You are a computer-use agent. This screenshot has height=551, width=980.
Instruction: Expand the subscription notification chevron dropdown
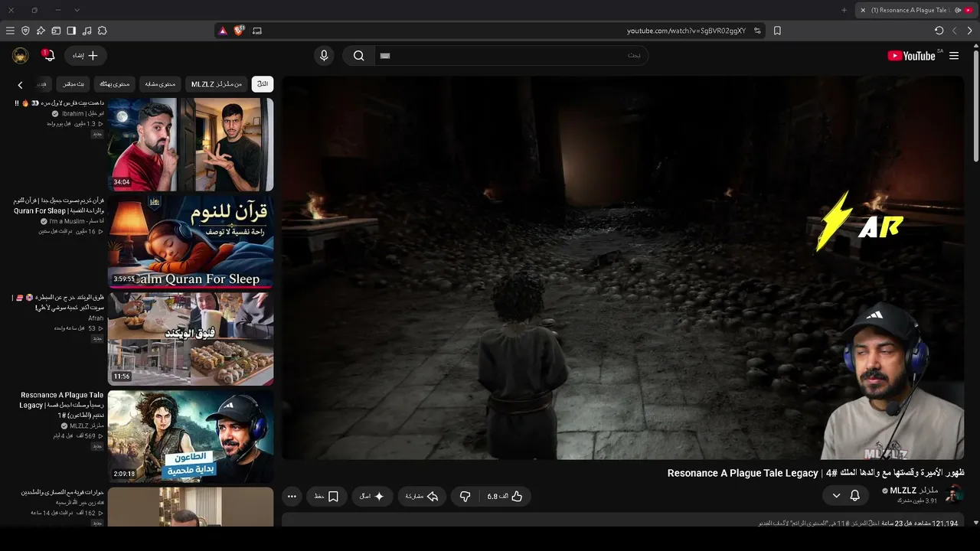point(836,496)
